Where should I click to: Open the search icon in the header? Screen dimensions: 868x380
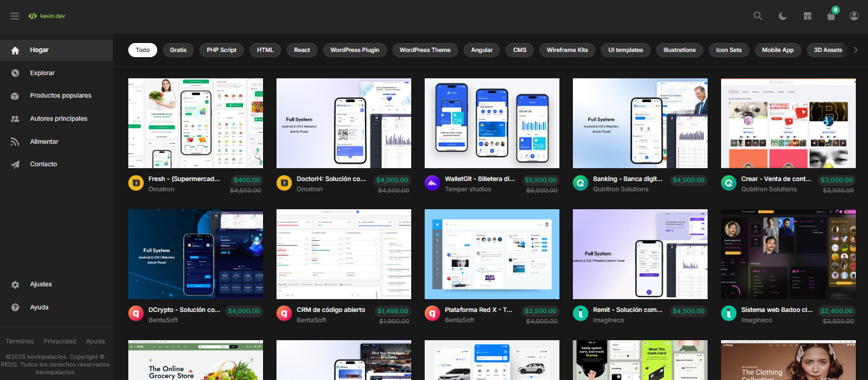[758, 16]
